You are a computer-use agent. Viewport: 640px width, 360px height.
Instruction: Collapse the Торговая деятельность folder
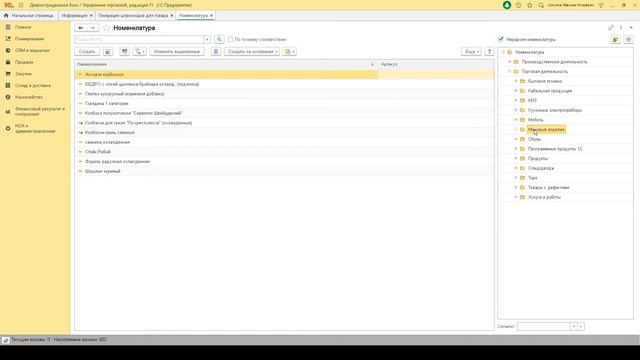pyautogui.click(x=509, y=71)
